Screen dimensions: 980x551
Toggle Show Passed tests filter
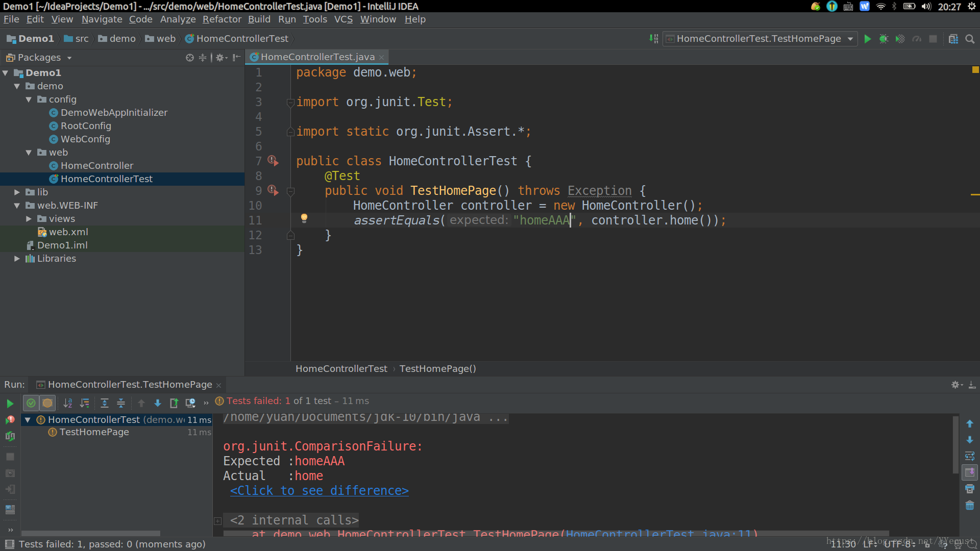(x=31, y=403)
